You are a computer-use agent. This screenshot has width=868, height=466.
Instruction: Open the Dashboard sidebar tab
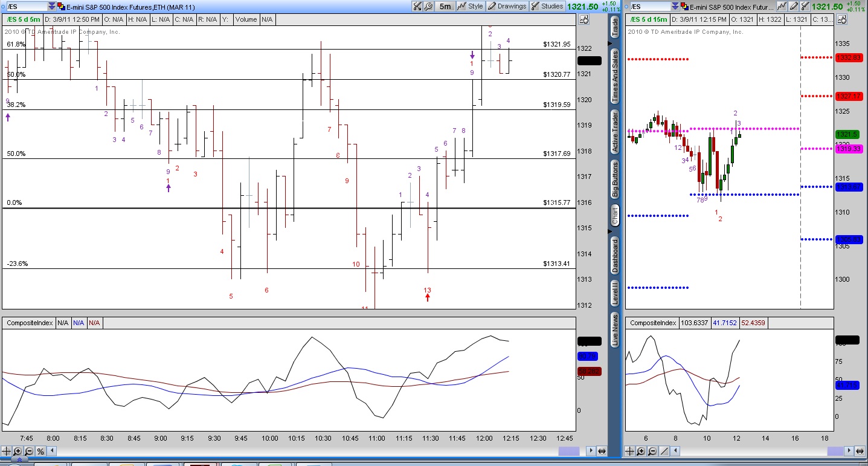tap(615, 255)
